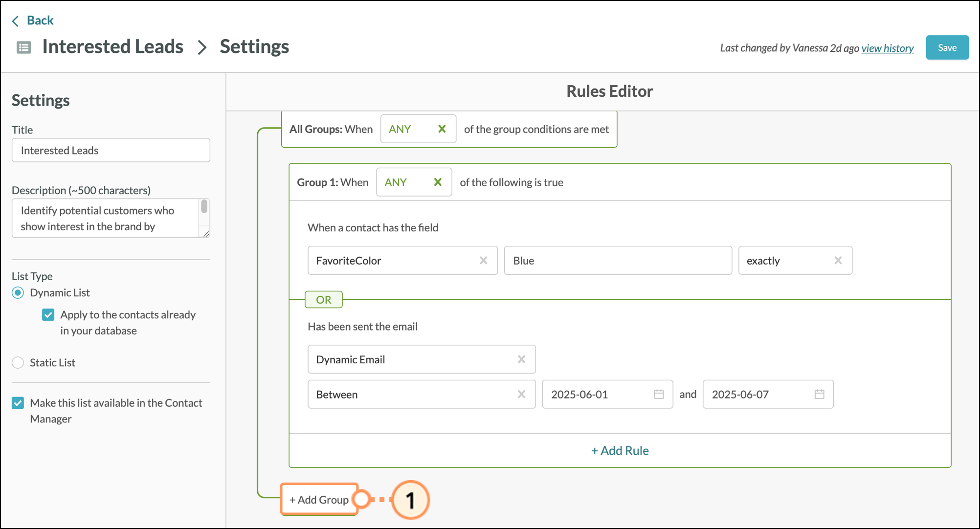Image resolution: width=980 pixels, height=529 pixels.
Task: Open the FavoriteColor field dropdown
Action: (x=391, y=261)
